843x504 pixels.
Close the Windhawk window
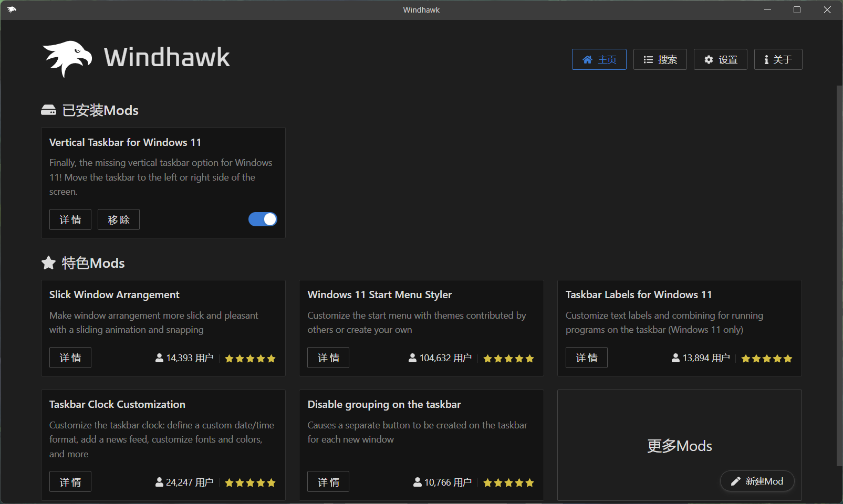tap(827, 9)
